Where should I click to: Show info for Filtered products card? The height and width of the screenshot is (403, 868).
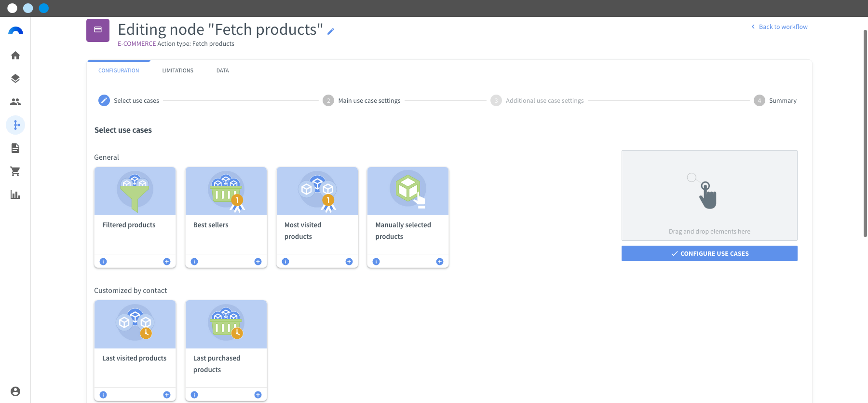(103, 262)
